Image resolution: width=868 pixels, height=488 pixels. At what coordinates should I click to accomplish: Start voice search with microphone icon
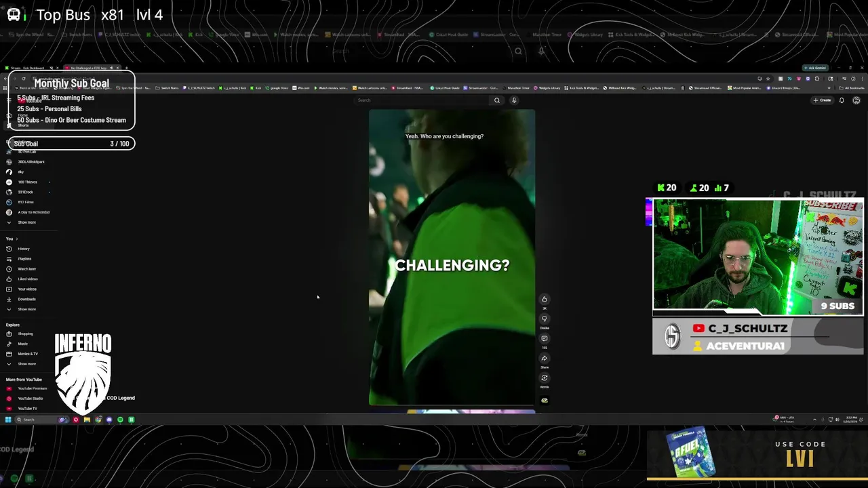[x=514, y=100]
